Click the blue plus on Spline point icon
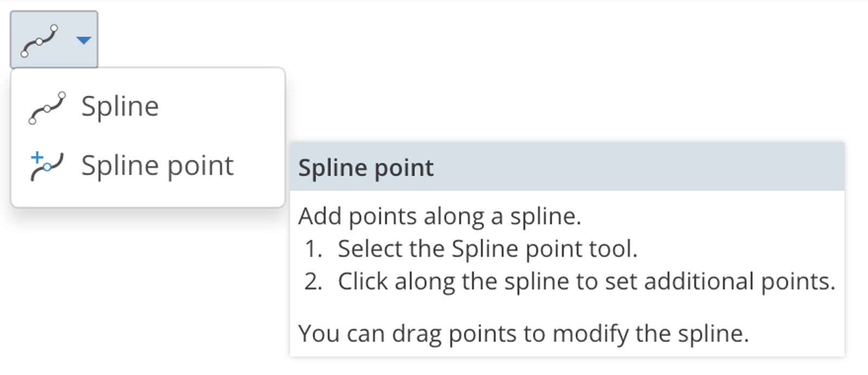The height and width of the screenshot is (375, 868). click(37, 158)
